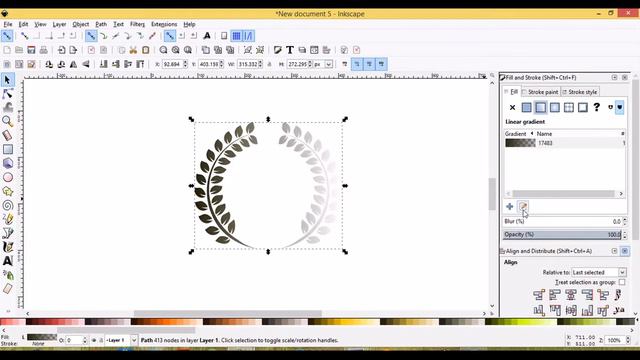The image size is (640, 360).
Task: Click the status bar Fill gradient swatch
Action: (x=42, y=337)
